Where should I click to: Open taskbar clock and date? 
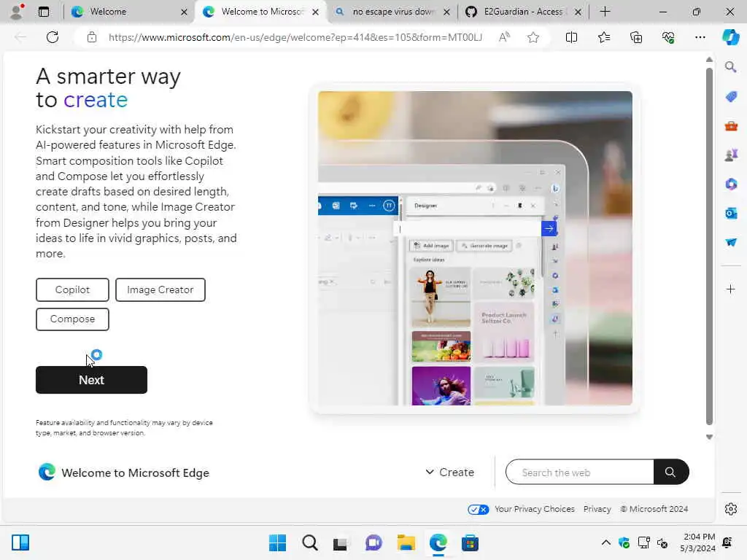click(698, 542)
